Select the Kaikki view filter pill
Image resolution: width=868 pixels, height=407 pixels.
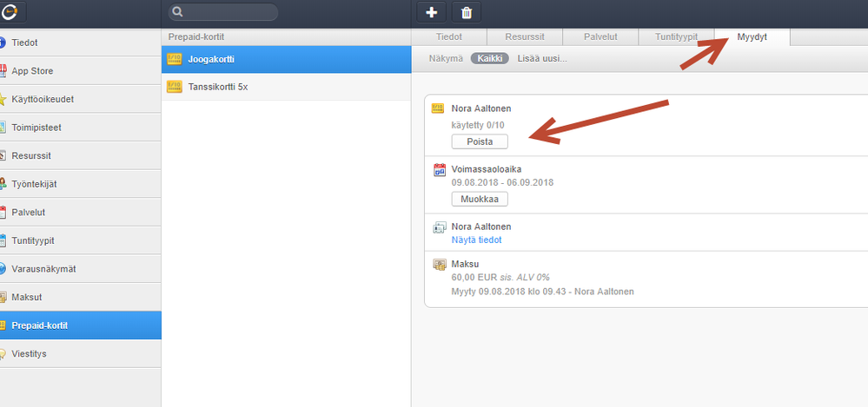(490, 59)
